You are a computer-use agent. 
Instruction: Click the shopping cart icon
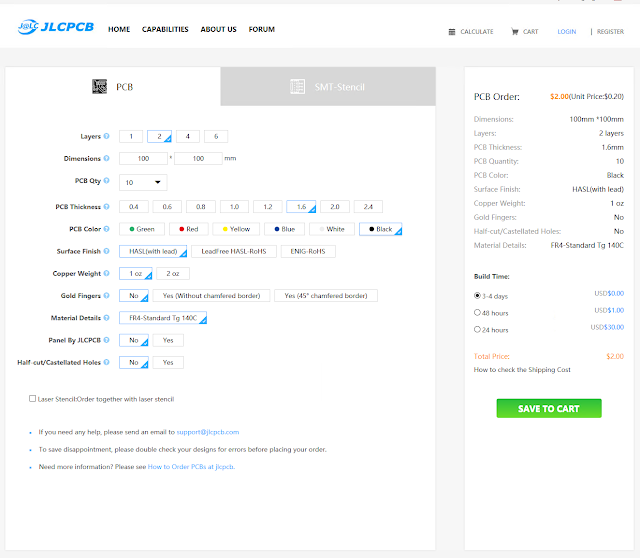[x=515, y=31]
